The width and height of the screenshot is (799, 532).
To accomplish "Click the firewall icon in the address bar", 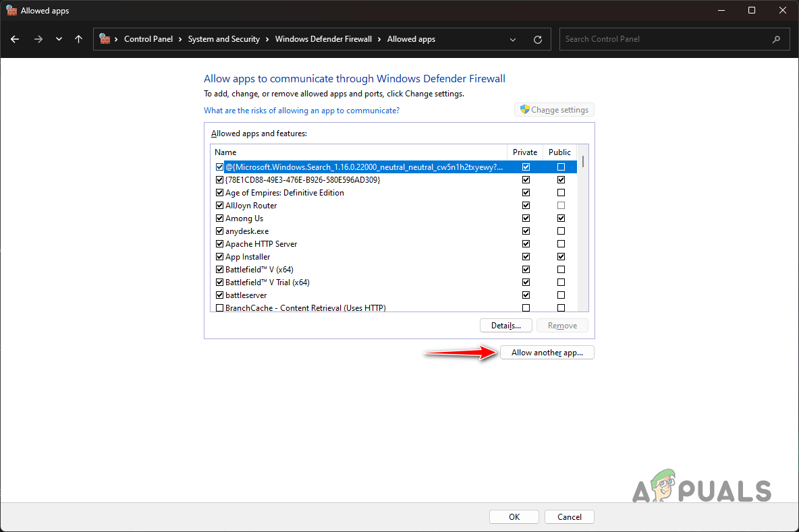I will [x=105, y=39].
